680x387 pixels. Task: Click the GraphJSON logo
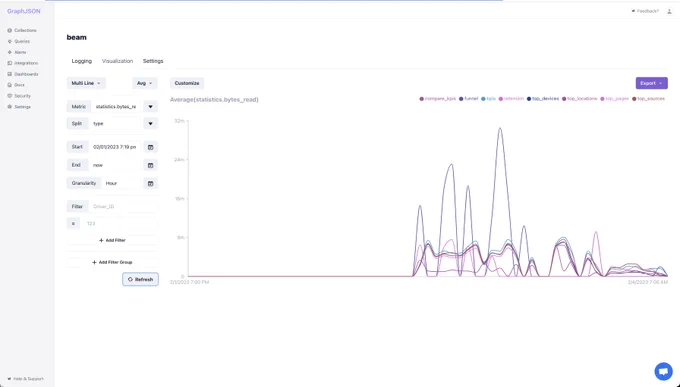pyautogui.click(x=23, y=11)
